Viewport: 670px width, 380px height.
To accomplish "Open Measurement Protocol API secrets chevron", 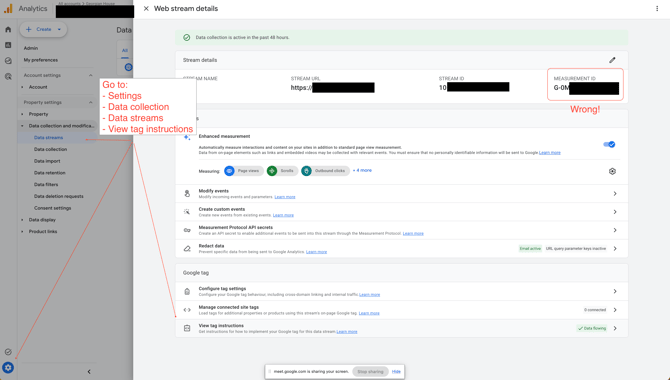I will pyautogui.click(x=615, y=230).
